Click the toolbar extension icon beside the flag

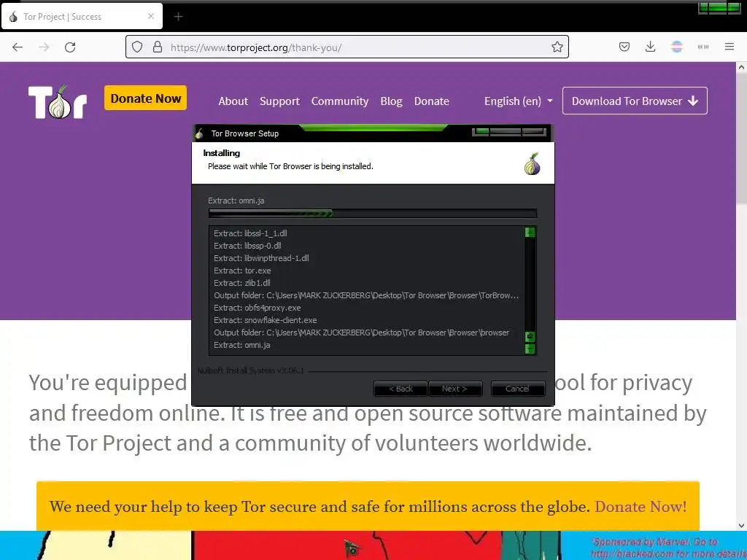703,47
